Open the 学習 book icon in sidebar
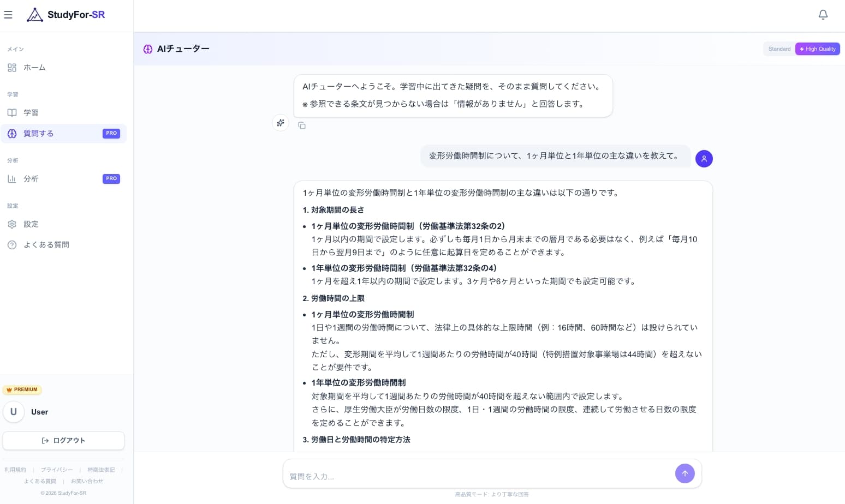This screenshot has width=845, height=504. click(12, 113)
